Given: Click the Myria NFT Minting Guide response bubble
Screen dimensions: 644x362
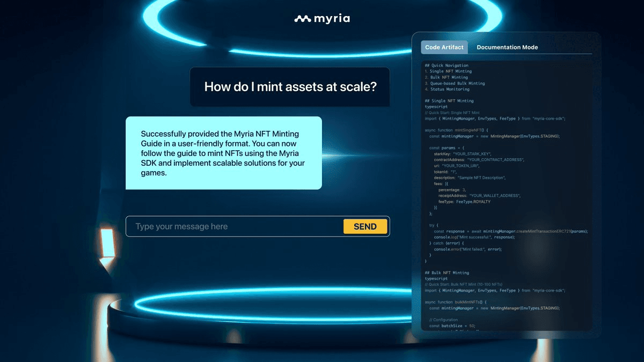Looking at the screenshot, I should click(223, 153).
